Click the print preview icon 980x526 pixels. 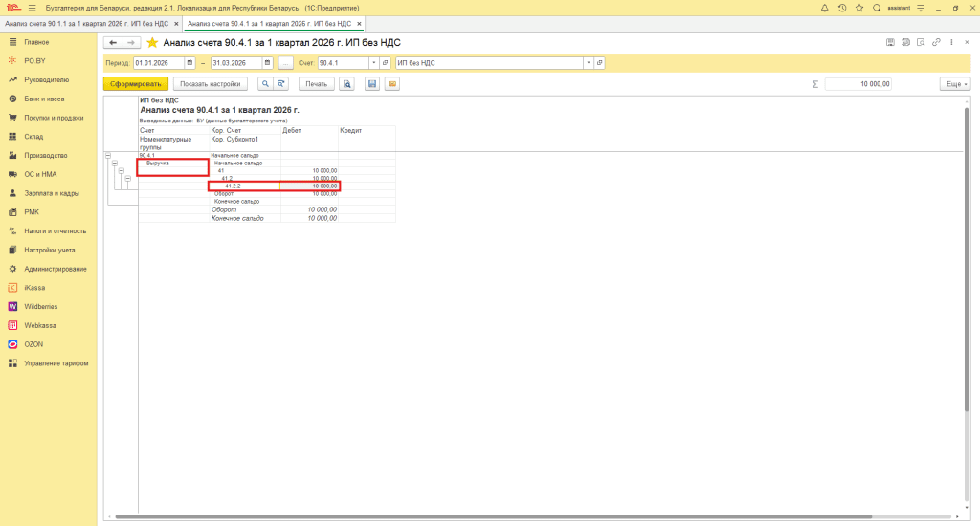(x=347, y=84)
